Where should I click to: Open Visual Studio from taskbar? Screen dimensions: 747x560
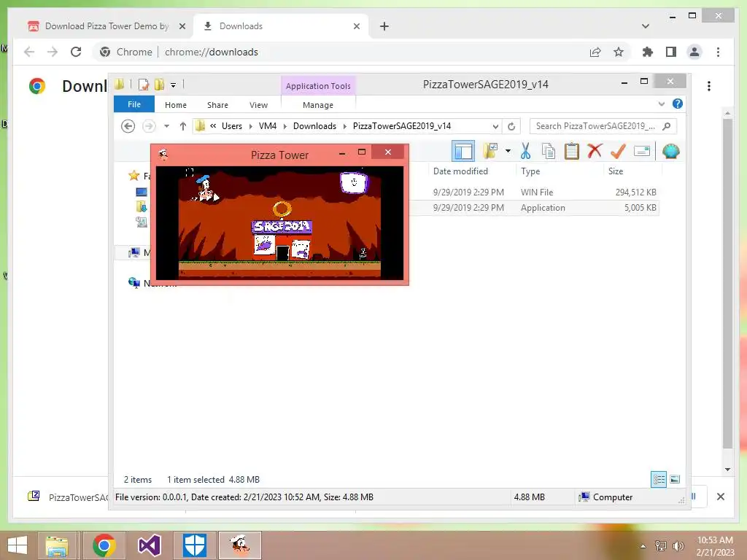click(149, 545)
